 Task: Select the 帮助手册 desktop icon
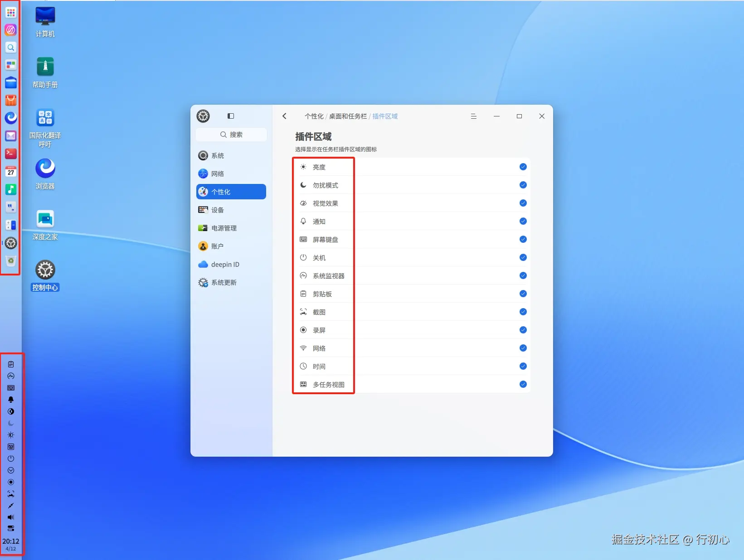coord(45,73)
